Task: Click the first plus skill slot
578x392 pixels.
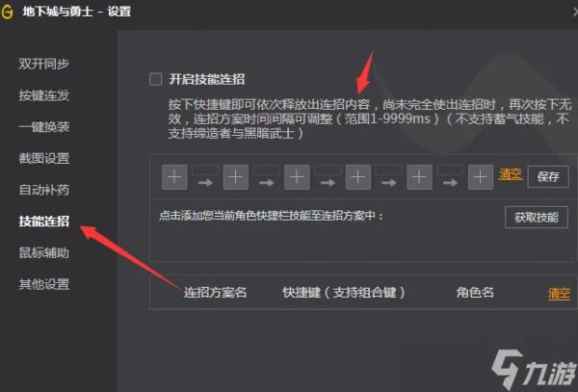Action: coord(174,177)
